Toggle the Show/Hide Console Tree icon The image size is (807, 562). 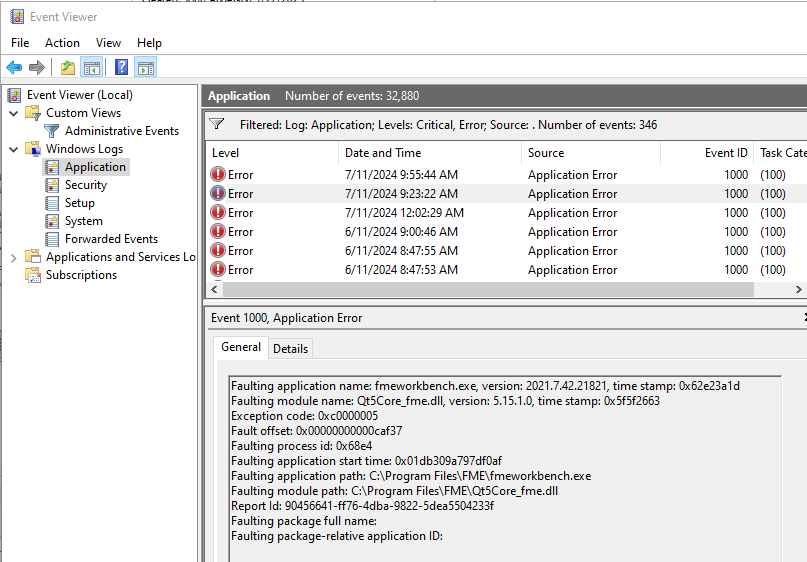pyautogui.click(x=92, y=67)
